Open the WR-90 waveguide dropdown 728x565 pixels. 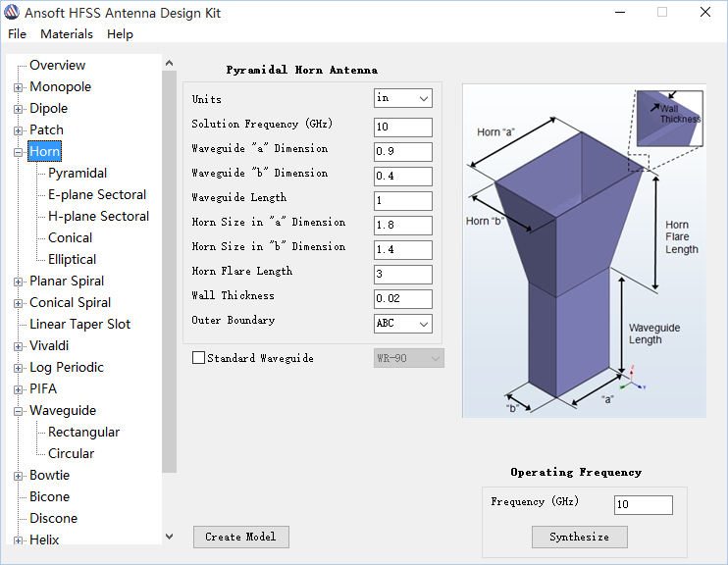[408, 358]
